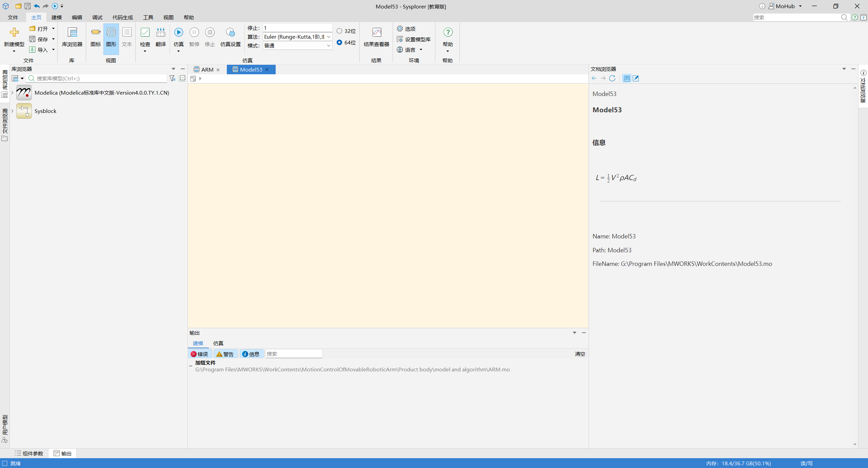The height and width of the screenshot is (468, 868).
Task: Open the 用户模型 side panel tab
Action: pyautogui.click(x=5, y=429)
